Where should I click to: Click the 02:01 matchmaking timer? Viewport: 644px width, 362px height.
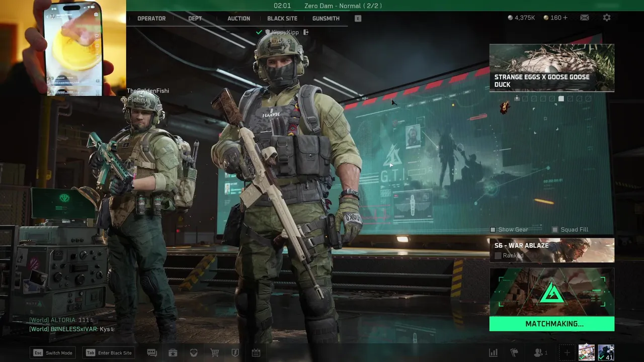coord(282,6)
